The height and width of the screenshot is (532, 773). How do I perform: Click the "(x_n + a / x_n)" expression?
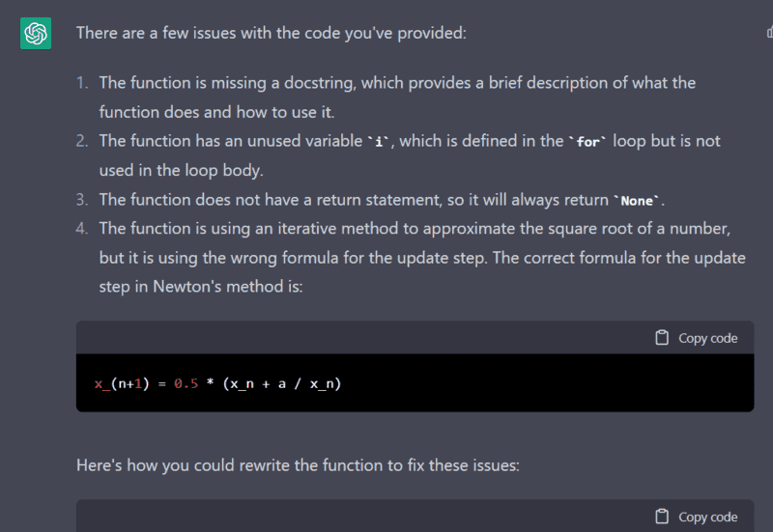tap(282, 383)
